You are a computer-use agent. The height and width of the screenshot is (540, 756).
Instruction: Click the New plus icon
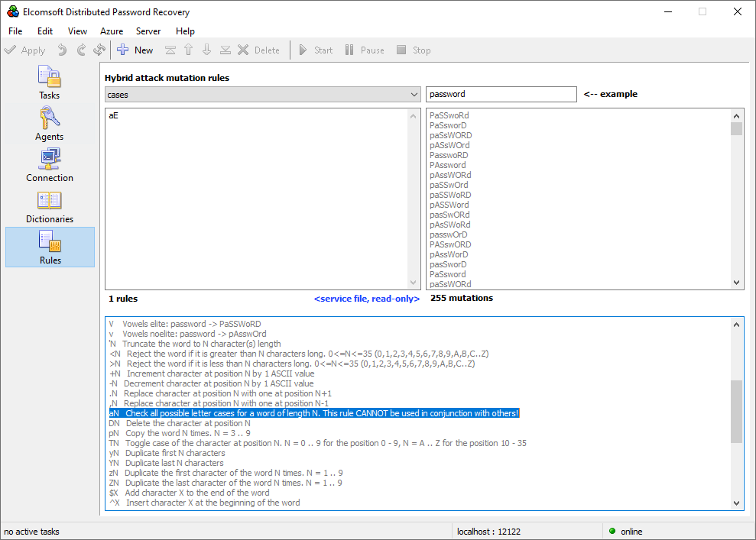[123, 50]
